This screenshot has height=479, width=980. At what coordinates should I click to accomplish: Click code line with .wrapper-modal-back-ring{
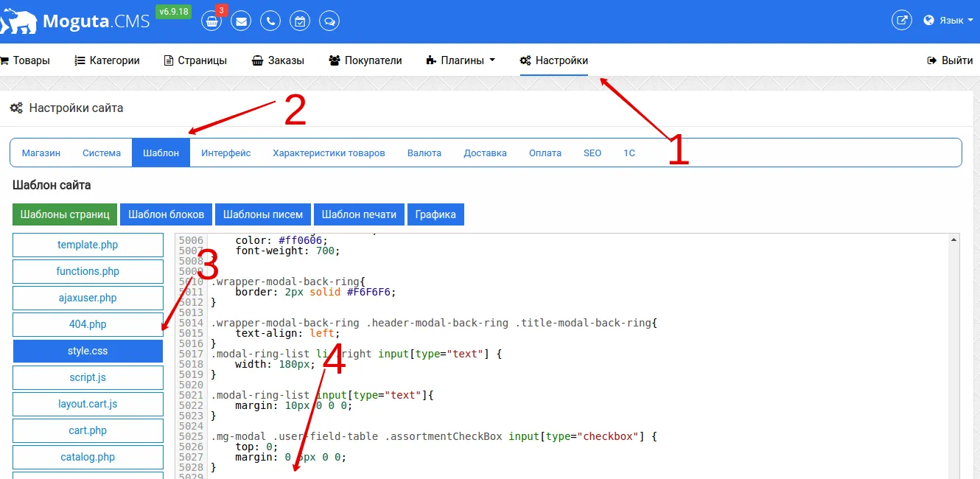(x=288, y=282)
